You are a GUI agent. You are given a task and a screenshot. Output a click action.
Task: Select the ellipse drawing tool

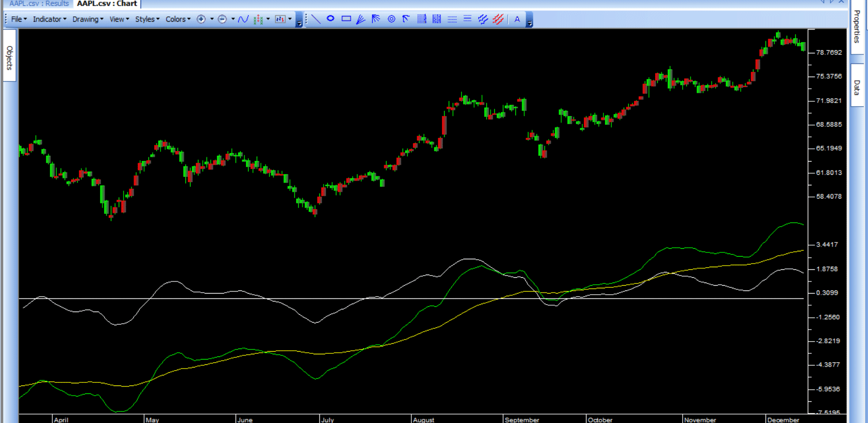coord(331,19)
